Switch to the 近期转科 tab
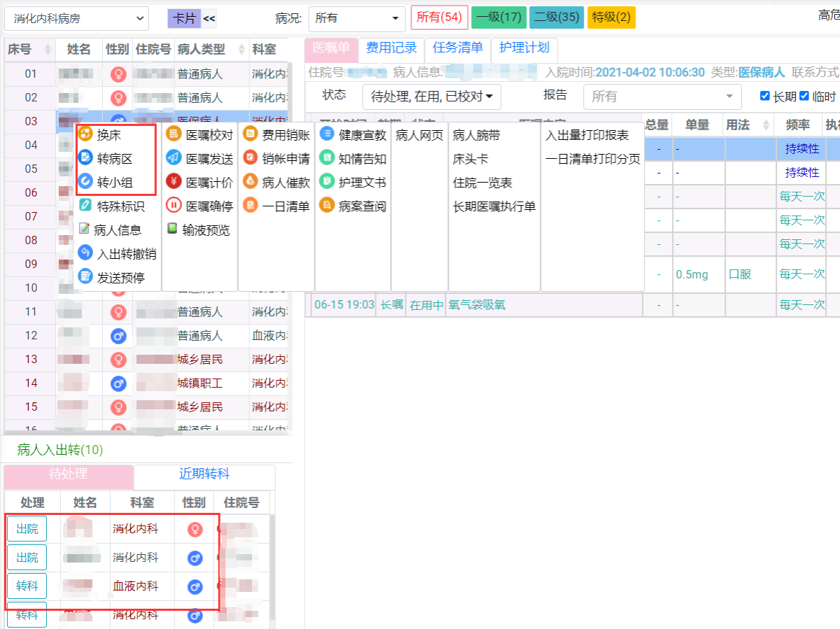 pos(203,474)
